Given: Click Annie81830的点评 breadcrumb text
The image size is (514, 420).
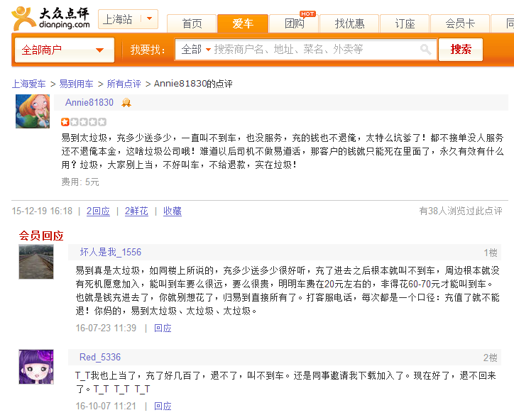Looking at the screenshot, I should (x=193, y=84).
